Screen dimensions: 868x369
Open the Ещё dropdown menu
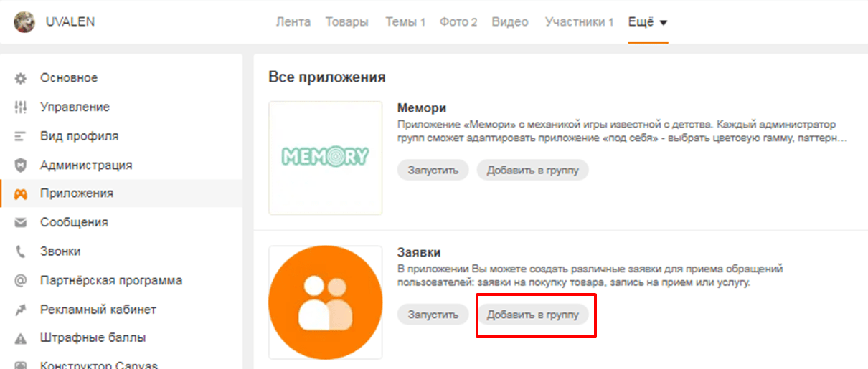click(x=648, y=22)
